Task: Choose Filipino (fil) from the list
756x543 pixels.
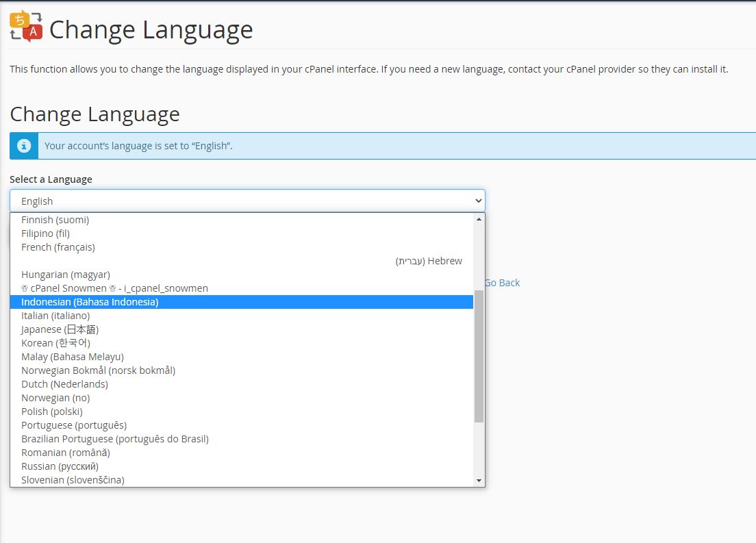Action: coord(242,233)
